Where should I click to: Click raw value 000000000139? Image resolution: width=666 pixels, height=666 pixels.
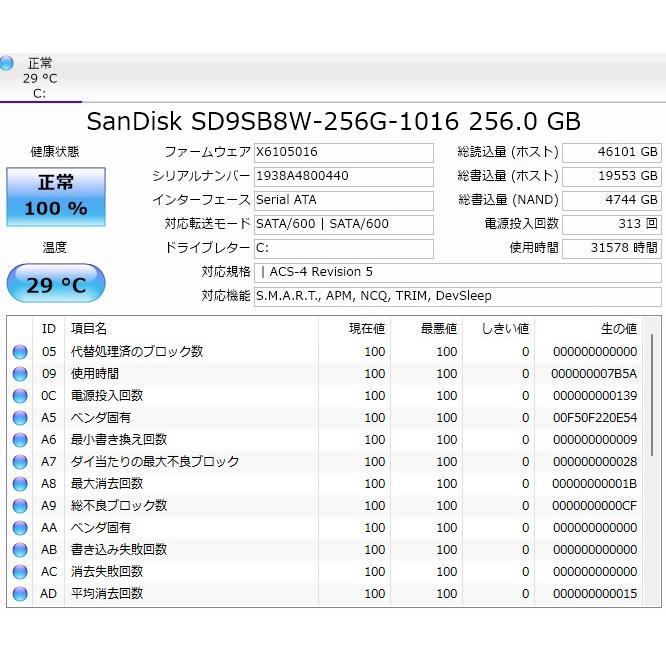(x=595, y=396)
